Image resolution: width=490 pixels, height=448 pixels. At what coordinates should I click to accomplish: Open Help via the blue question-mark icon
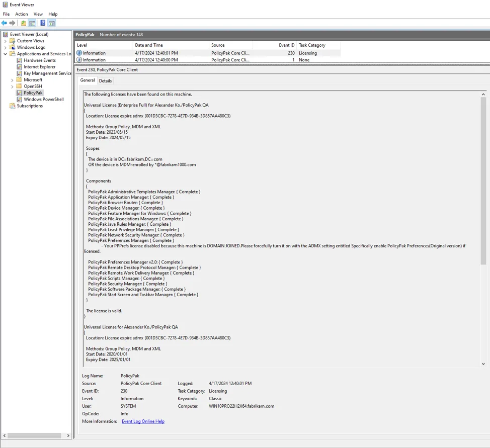(43, 23)
